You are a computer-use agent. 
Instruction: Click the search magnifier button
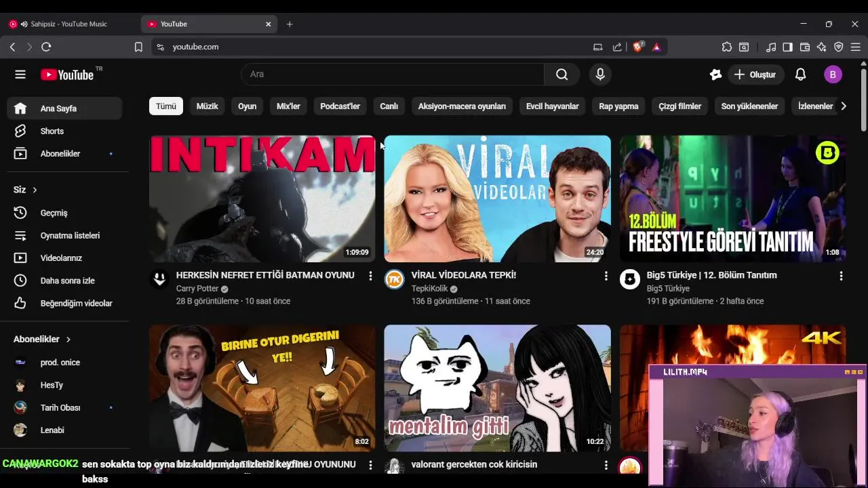561,75
